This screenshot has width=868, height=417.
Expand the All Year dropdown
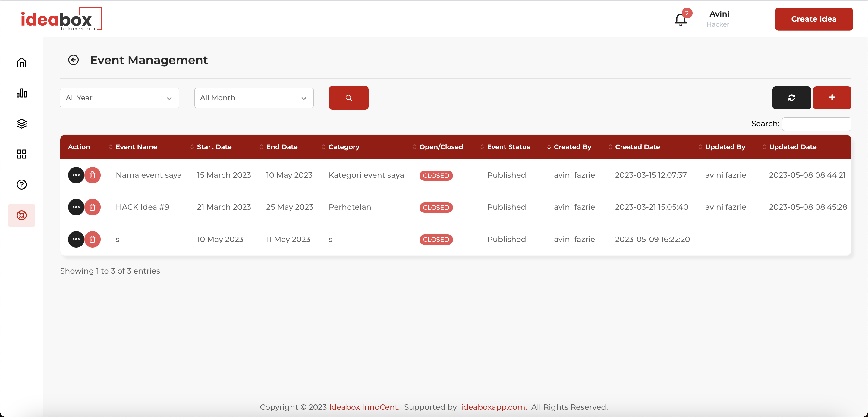point(119,98)
